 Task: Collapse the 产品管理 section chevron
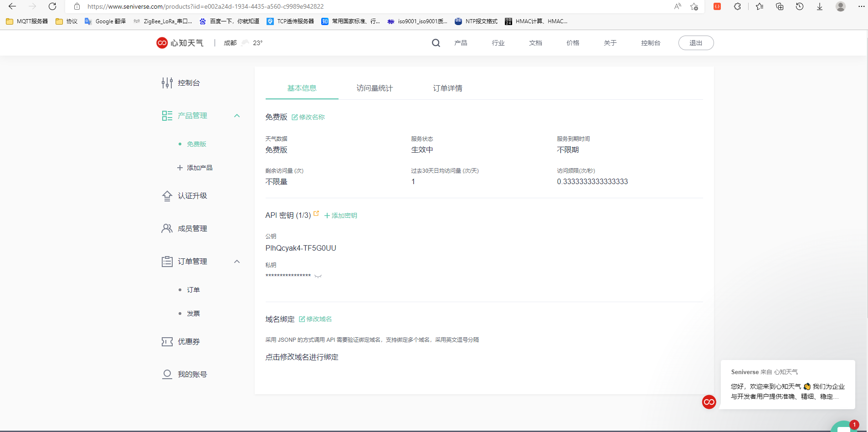click(x=237, y=116)
